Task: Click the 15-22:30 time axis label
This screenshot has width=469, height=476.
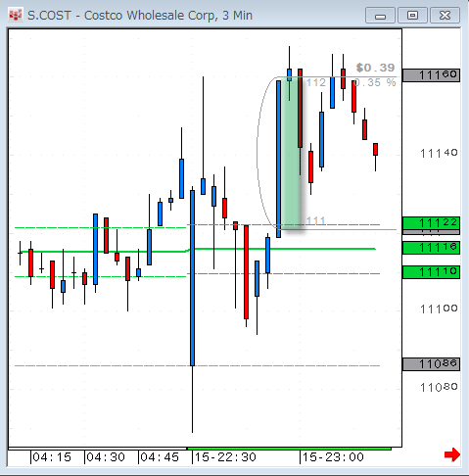Action: [x=225, y=457]
